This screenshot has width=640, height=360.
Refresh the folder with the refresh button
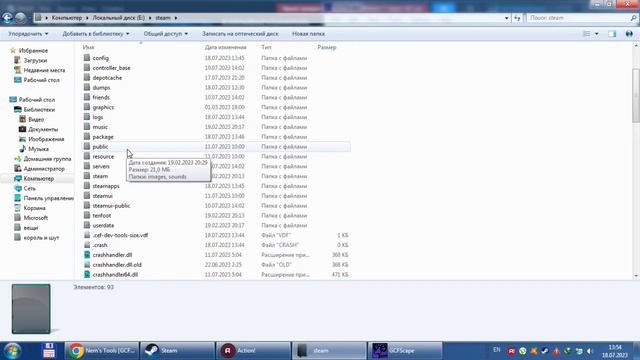tap(517, 18)
